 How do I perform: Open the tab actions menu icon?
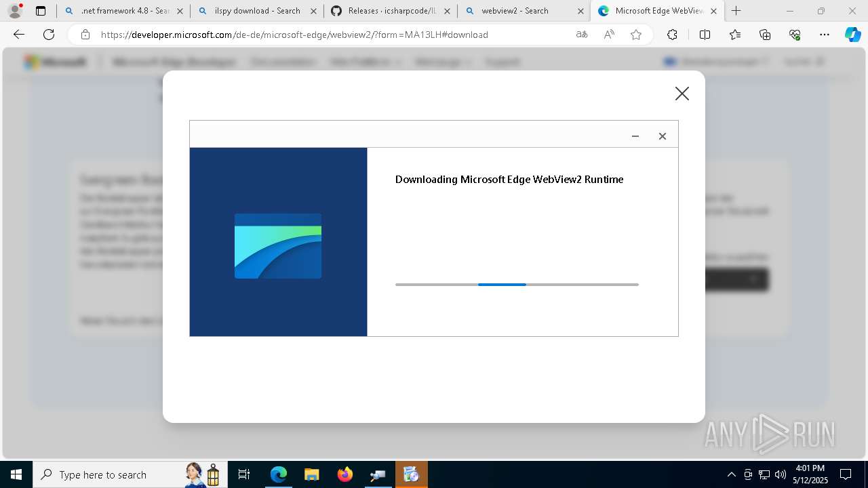click(41, 11)
